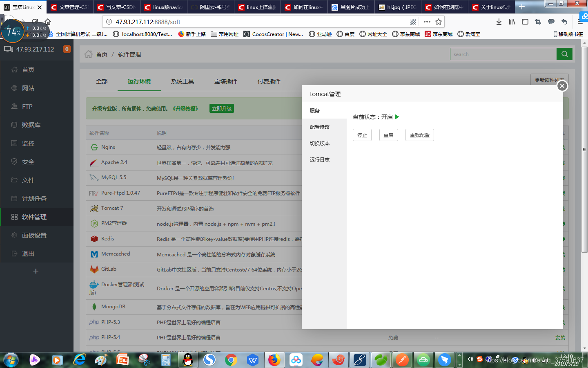
Task: Open the page actions ellipsis menu
Action: tap(427, 22)
